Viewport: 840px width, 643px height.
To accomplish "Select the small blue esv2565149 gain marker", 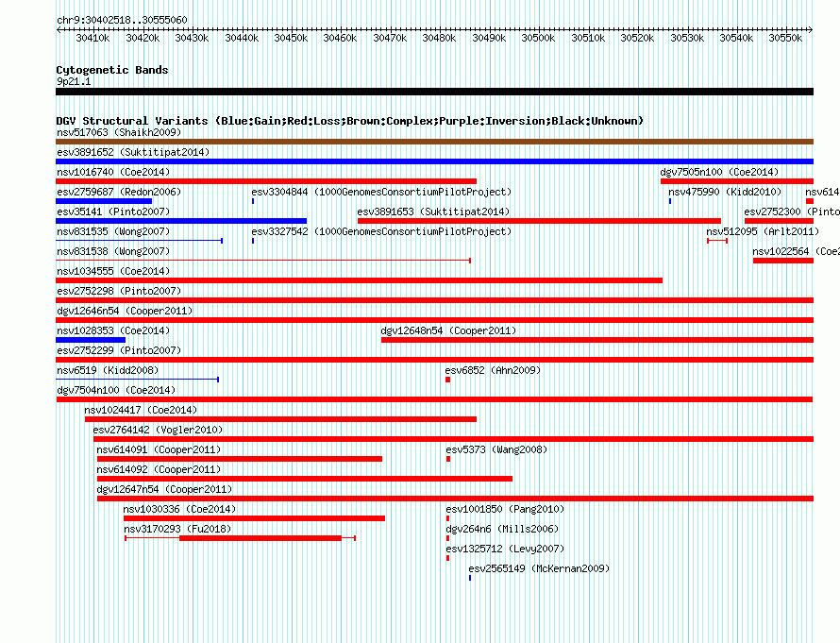I will 470,578.
